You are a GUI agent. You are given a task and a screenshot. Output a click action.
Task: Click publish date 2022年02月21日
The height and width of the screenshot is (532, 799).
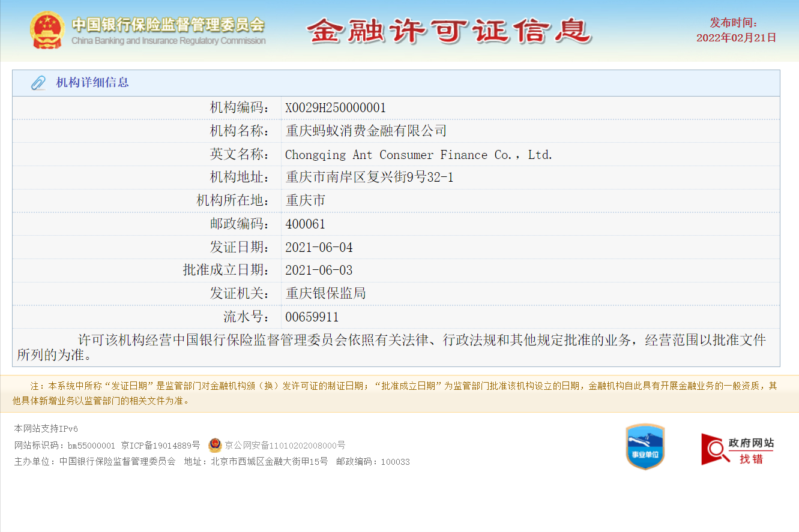(737, 38)
